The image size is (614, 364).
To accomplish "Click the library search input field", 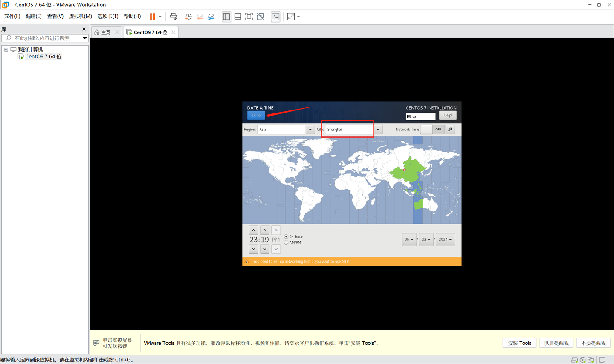I will click(x=43, y=38).
